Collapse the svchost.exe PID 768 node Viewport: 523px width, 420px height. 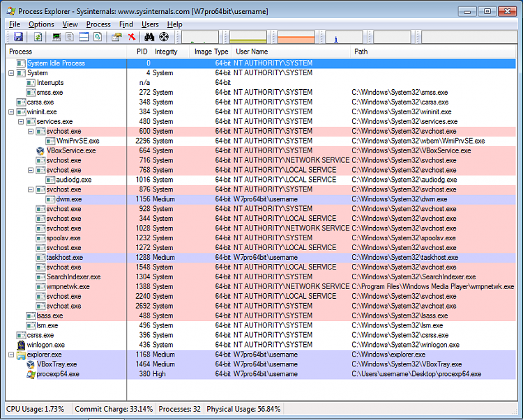coord(31,170)
